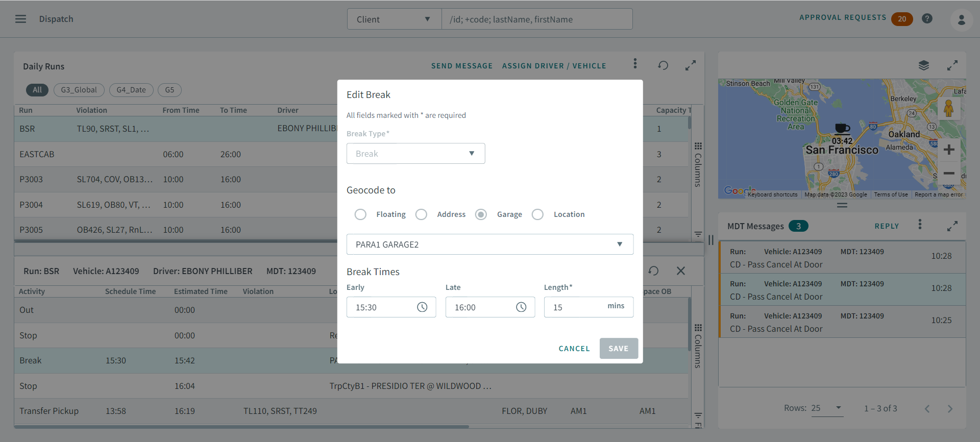The width and height of the screenshot is (980, 442).
Task: Close the BSR run detail panel
Action: click(x=681, y=271)
